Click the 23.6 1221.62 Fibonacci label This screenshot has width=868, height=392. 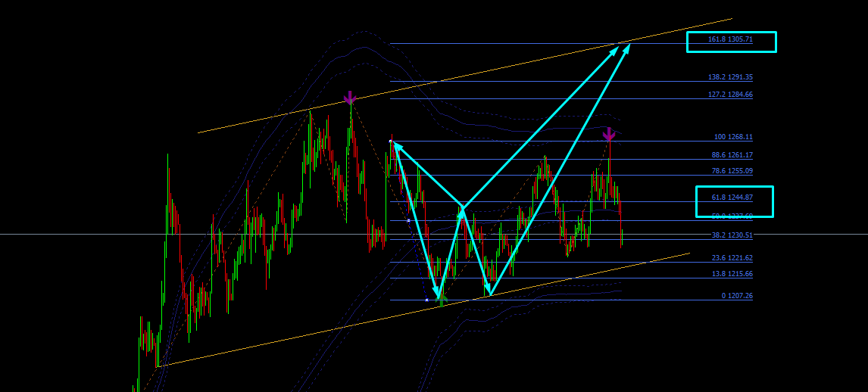coord(732,257)
